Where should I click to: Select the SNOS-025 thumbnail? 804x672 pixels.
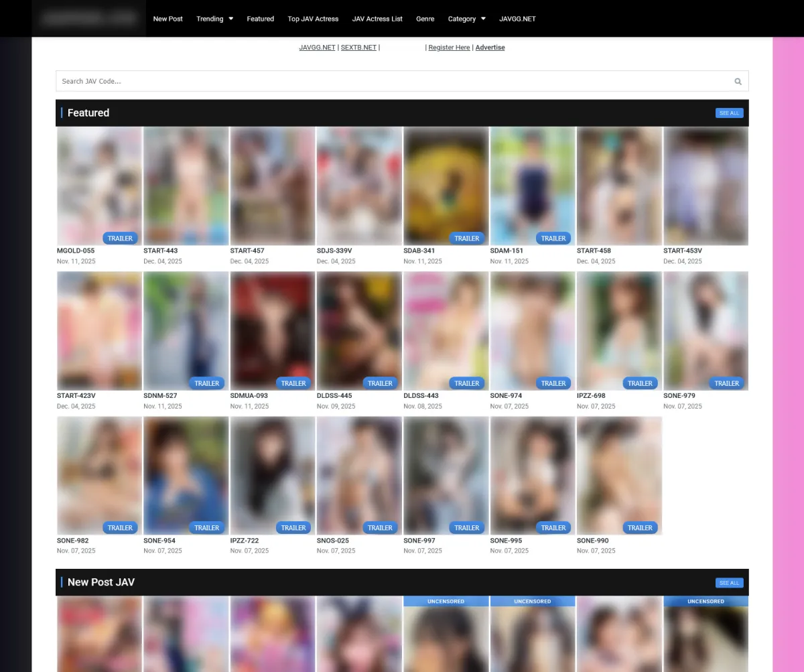click(x=359, y=475)
